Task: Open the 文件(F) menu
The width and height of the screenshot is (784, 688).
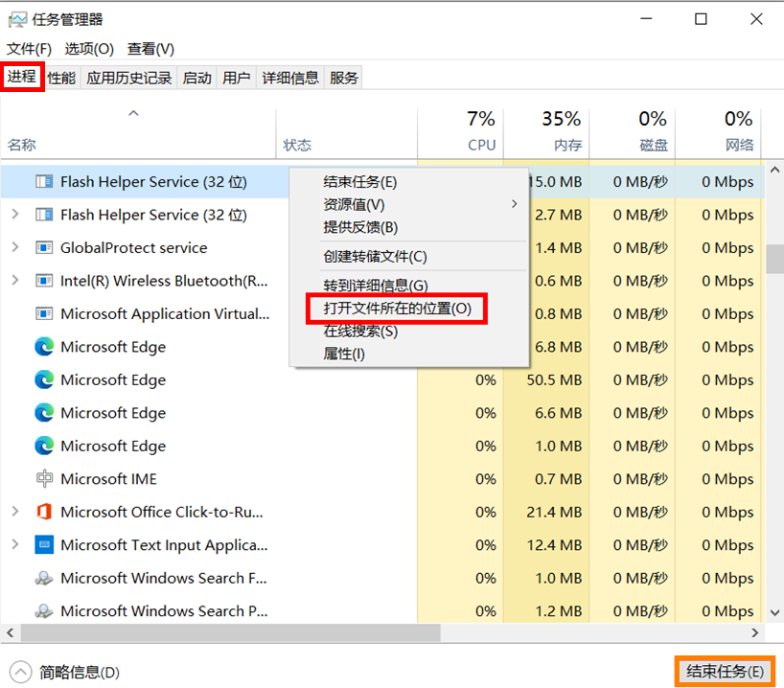Action: 29,49
